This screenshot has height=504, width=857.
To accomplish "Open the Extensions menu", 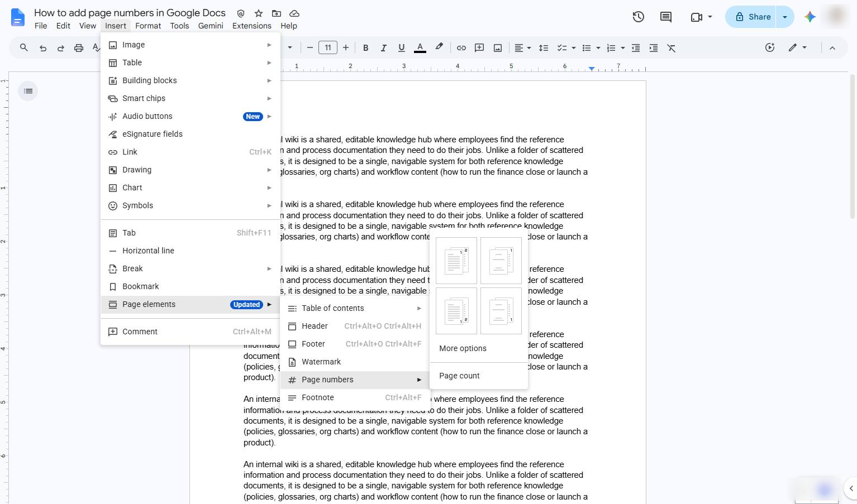I will [x=252, y=26].
